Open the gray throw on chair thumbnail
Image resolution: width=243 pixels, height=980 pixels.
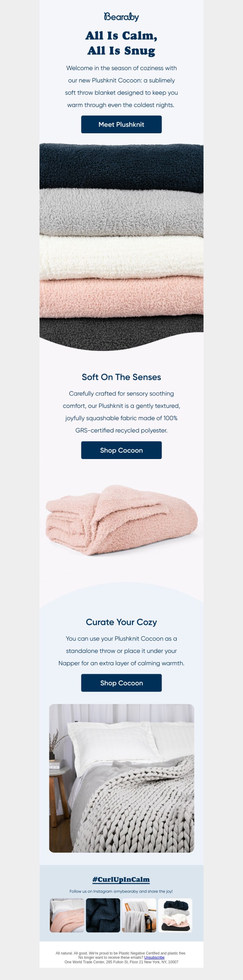[x=139, y=915]
